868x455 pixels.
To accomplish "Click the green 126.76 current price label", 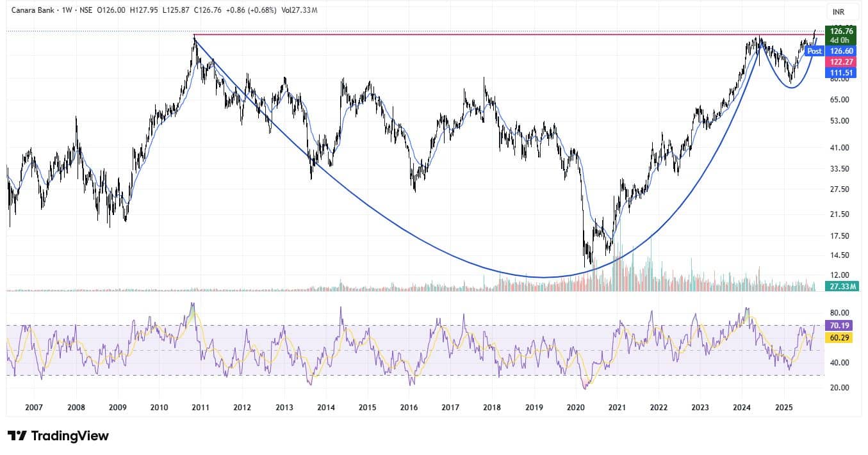I will click(x=841, y=31).
